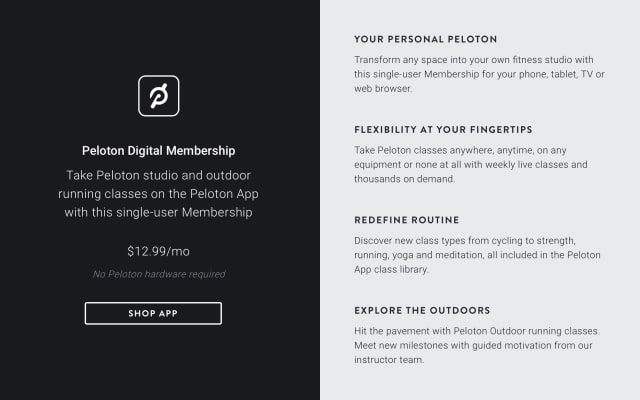640x400 pixels.
Task: Click the SHOP APP button
Action: tap(153, 313)
